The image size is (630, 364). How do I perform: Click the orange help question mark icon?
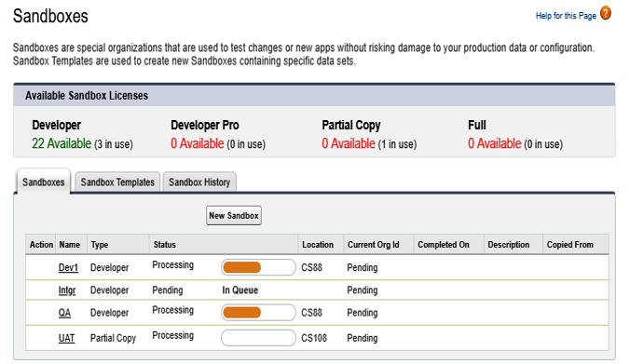[606, 13]
